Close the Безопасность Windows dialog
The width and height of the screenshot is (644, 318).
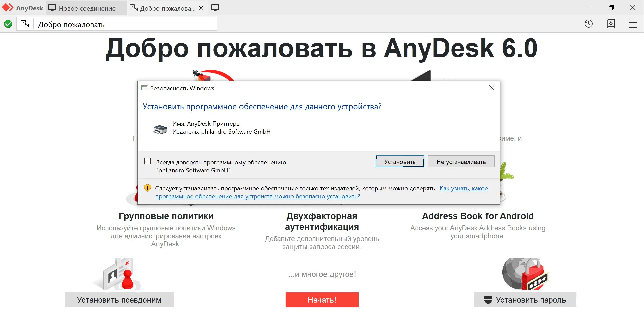492,88
